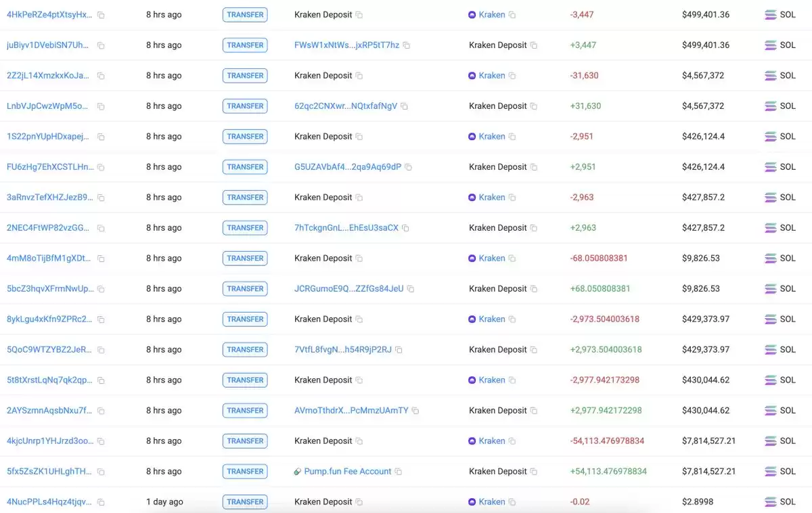Copy address JCRGumoE9Q...ZZfGs84JeU
The image size is (812, 513).
(x=410, y=289)
